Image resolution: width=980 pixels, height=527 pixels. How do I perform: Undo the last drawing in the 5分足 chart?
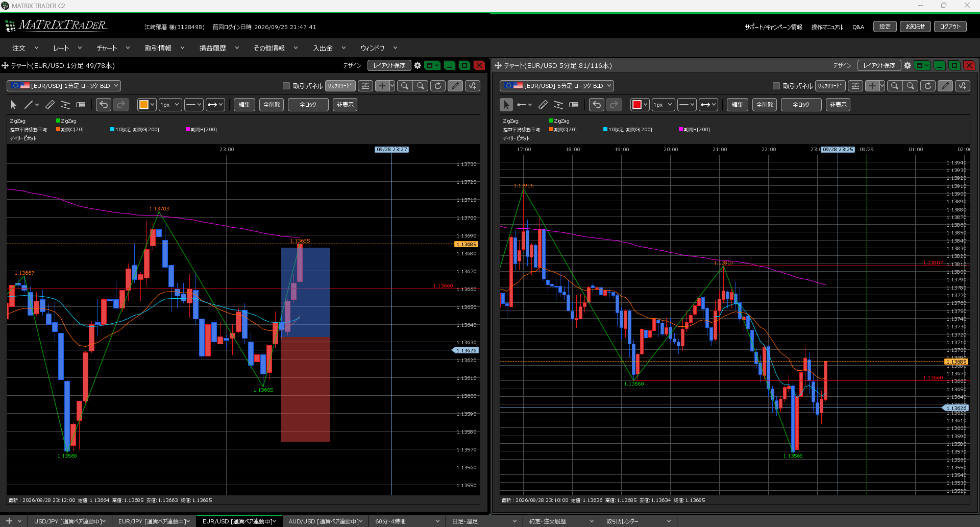[x=597, y=105]
